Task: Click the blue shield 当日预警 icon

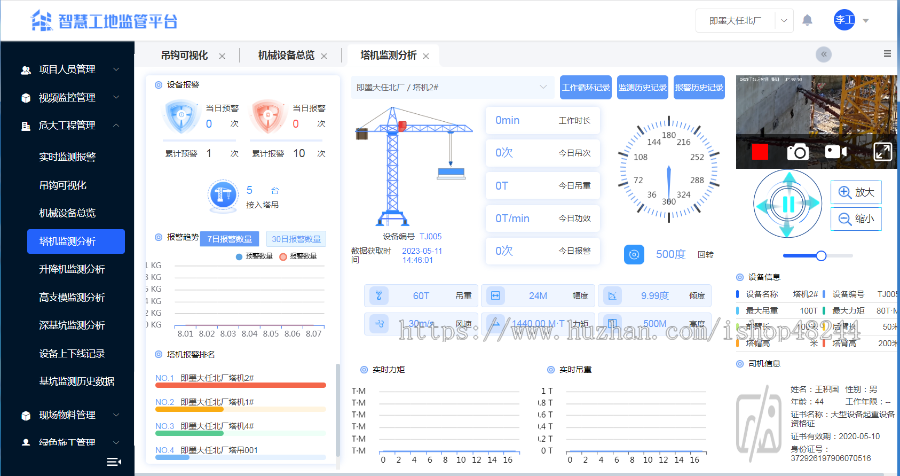Action: pos(181,115)
